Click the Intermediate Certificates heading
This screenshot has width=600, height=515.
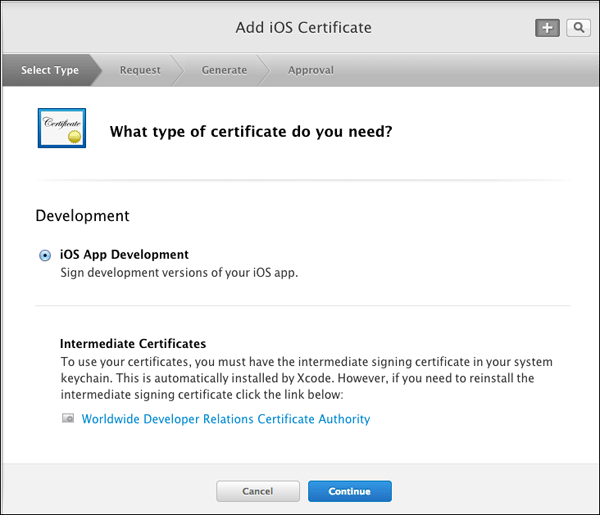[x=133, y=344]
